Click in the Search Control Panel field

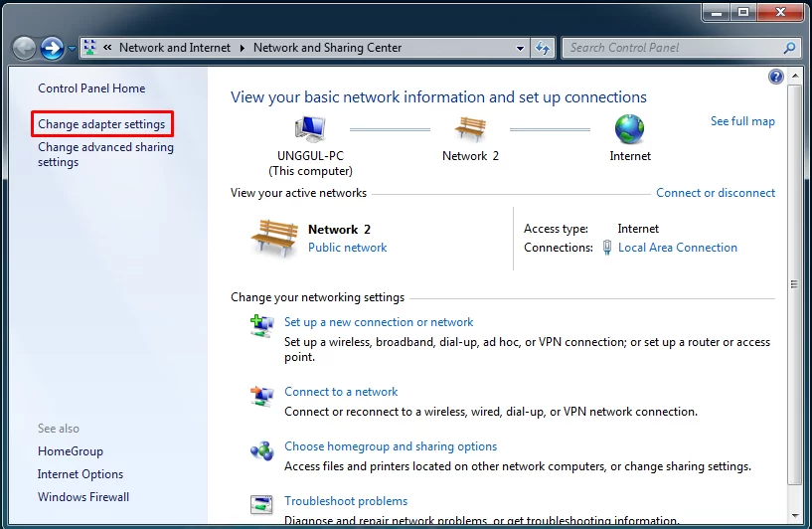pyautogui.click(x=673, y=48)
